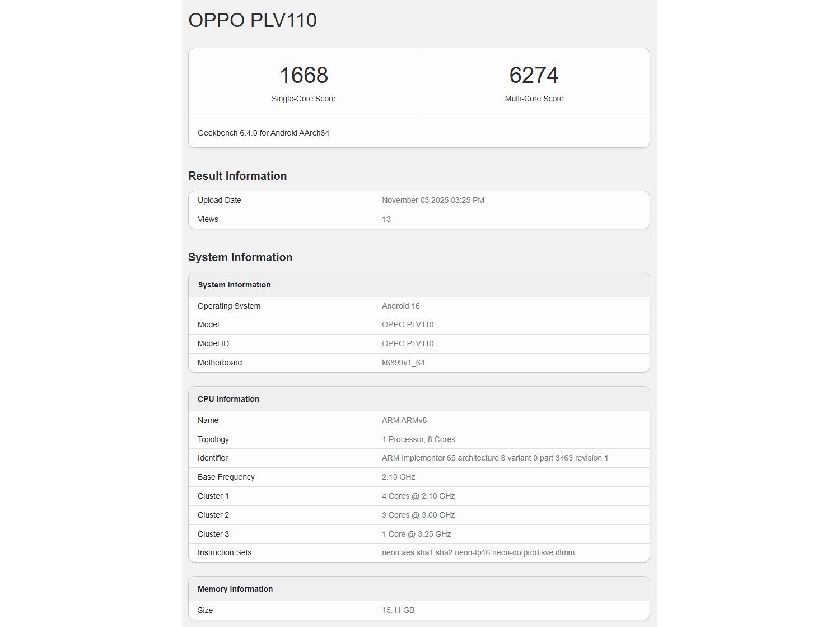Select the Model value OPPO PLV110
The width and height of the screenshot is (840, 627).
(x=407, y=324)
